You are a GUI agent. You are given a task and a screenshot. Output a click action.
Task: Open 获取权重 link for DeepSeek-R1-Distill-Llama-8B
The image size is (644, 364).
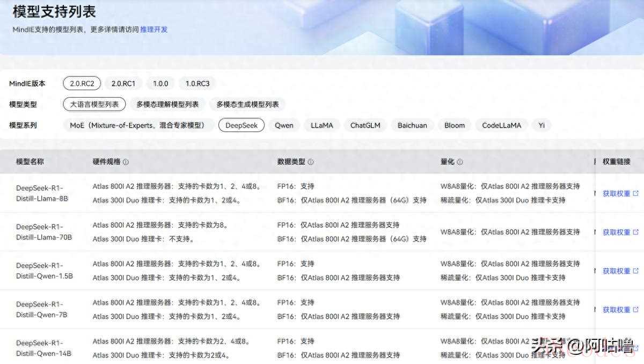click(620, 193)
